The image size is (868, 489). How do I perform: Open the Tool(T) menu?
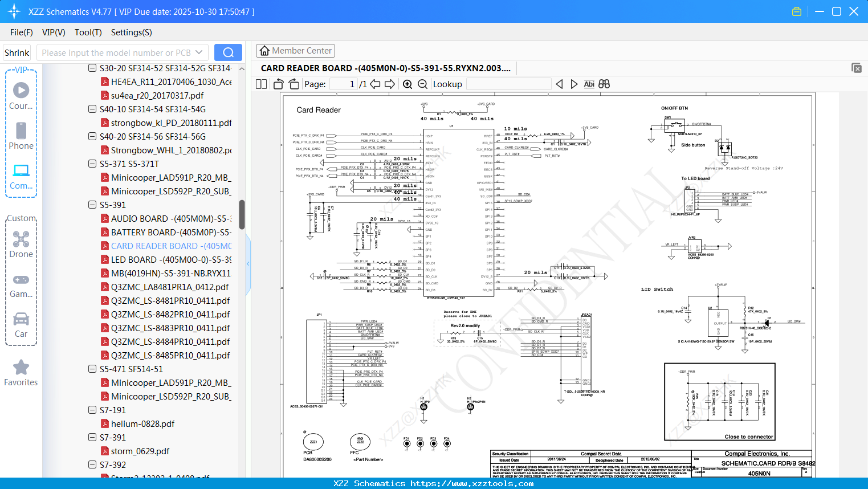pyautogui.click(x=88, y=32)
